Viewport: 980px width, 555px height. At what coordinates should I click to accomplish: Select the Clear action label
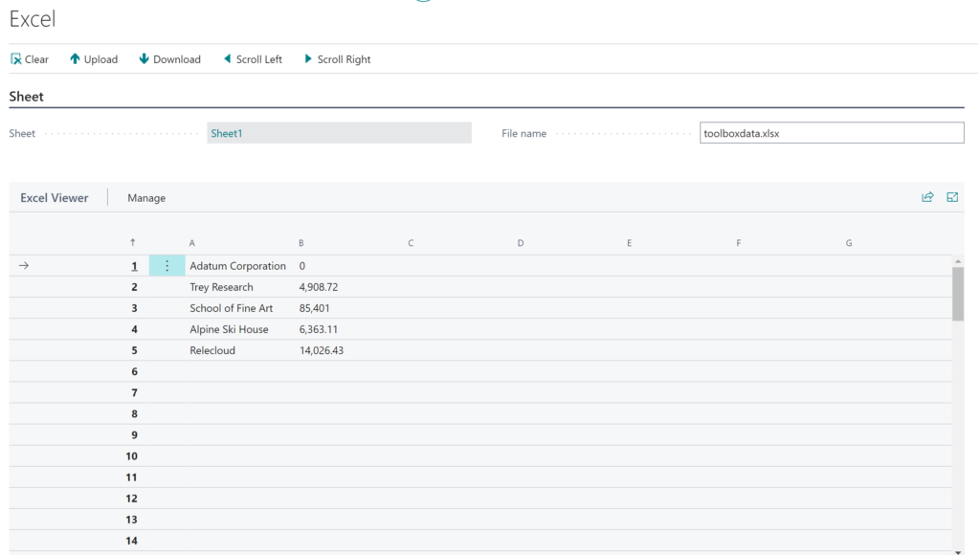[x=36, y=59]
